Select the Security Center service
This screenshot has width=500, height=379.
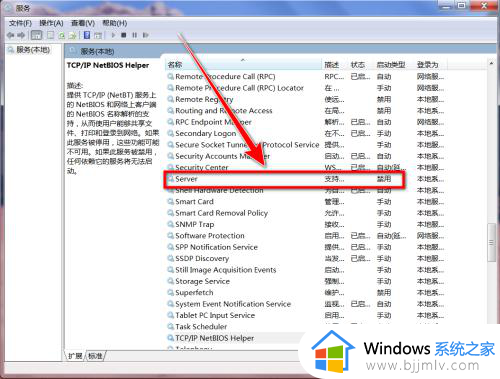306,167
